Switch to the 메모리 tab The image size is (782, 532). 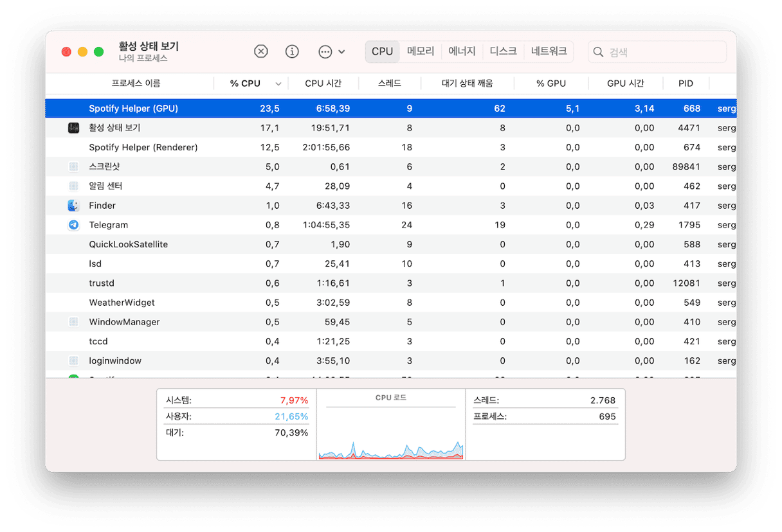(x=421, y=51)
